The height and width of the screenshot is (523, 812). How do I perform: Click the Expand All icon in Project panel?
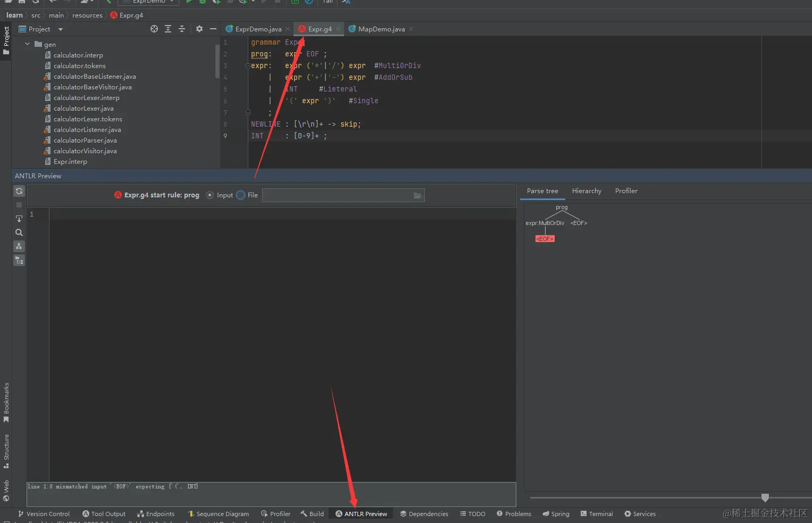click(168, 29)
